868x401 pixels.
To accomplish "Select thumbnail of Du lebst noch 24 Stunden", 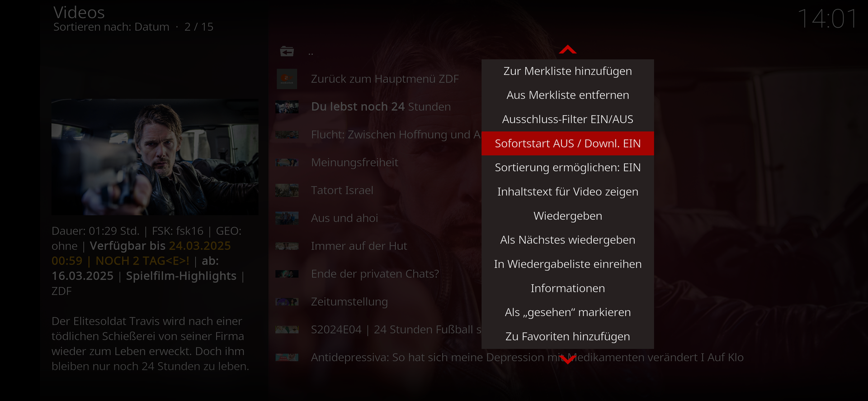I will click(287, 107).
